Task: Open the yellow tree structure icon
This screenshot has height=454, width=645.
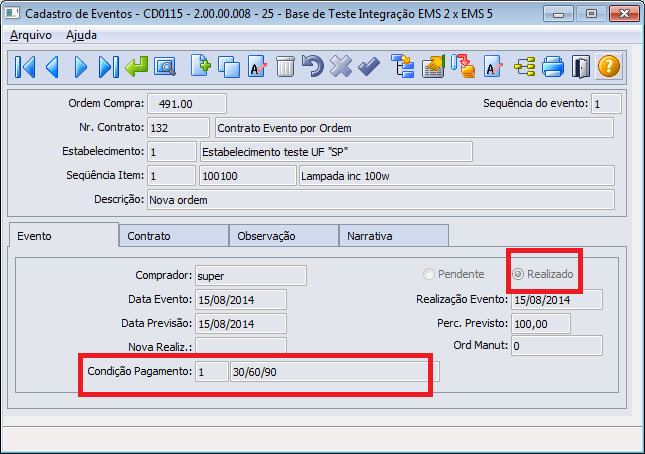Action: tap(525, 67)
